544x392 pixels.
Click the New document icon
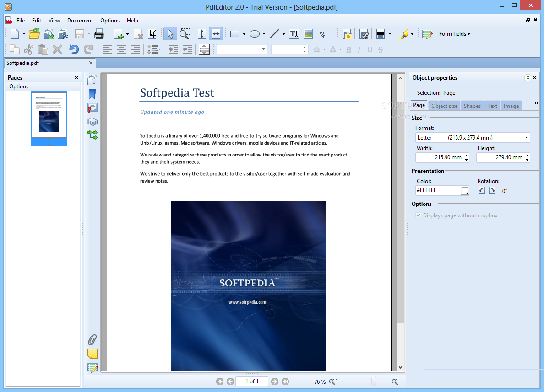pyautogui.click(x=15, y=34)
